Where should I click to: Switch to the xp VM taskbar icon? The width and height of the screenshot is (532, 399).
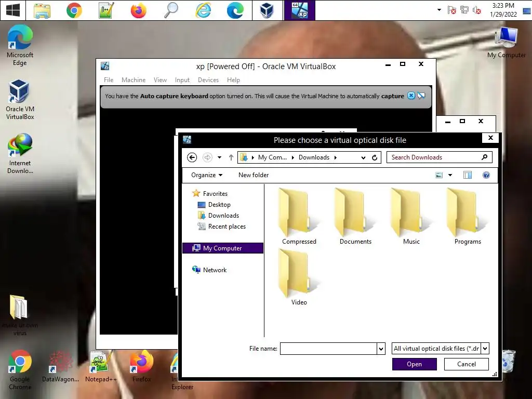300,10
